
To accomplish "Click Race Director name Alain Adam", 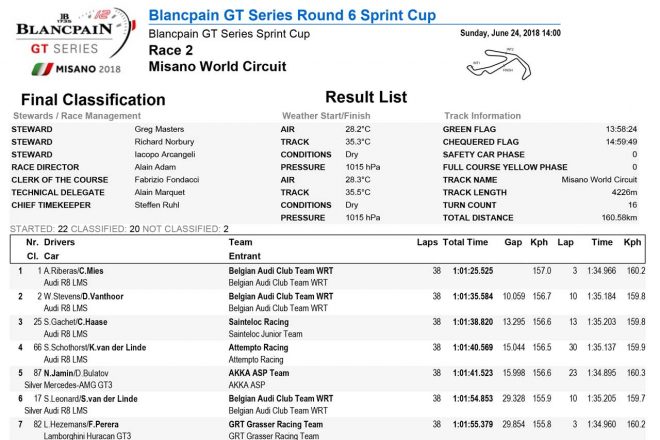I will tap(153, 167).
